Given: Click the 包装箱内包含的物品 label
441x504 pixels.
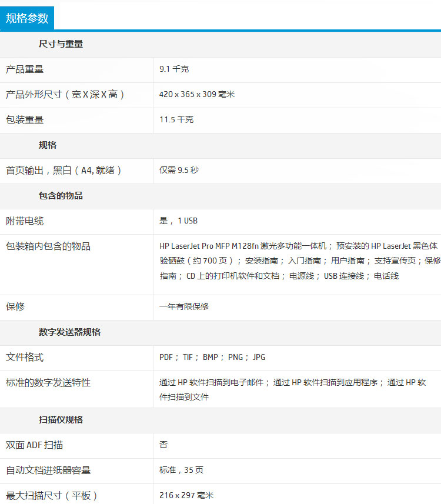Looking at the screenshot, I should click(x=48, y=246).
